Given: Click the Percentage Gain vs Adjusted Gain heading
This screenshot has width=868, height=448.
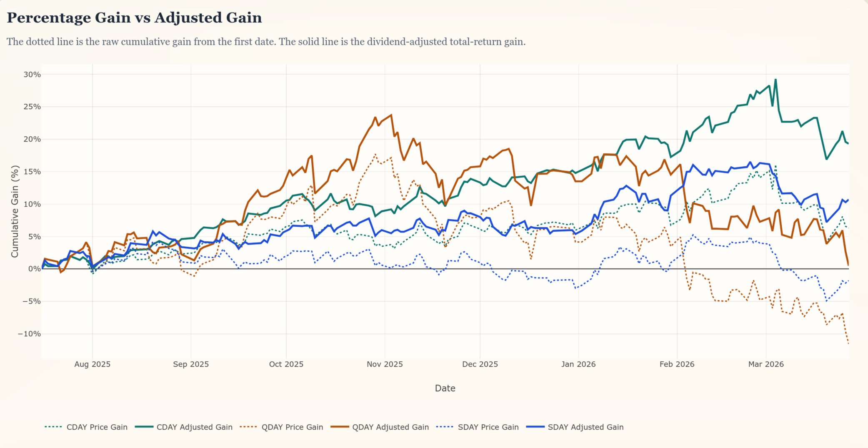Looking at the screenshot, I should (x=134, y=18).
